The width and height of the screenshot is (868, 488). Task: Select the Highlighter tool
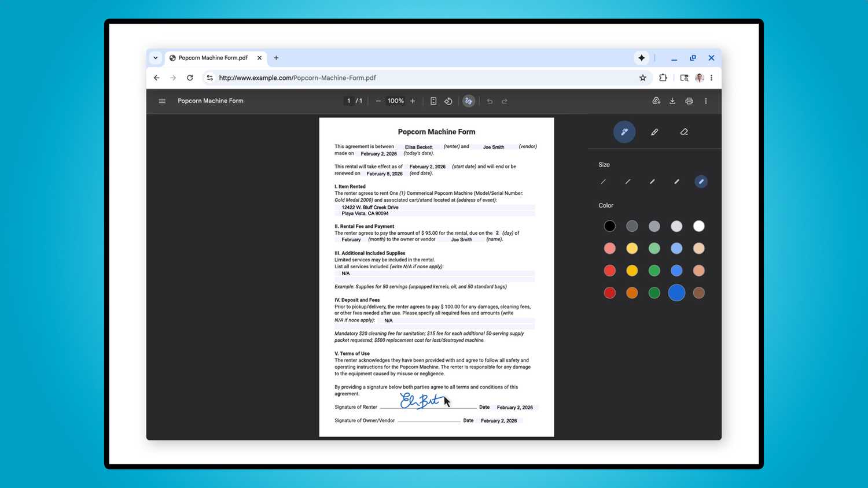[654, 132]
